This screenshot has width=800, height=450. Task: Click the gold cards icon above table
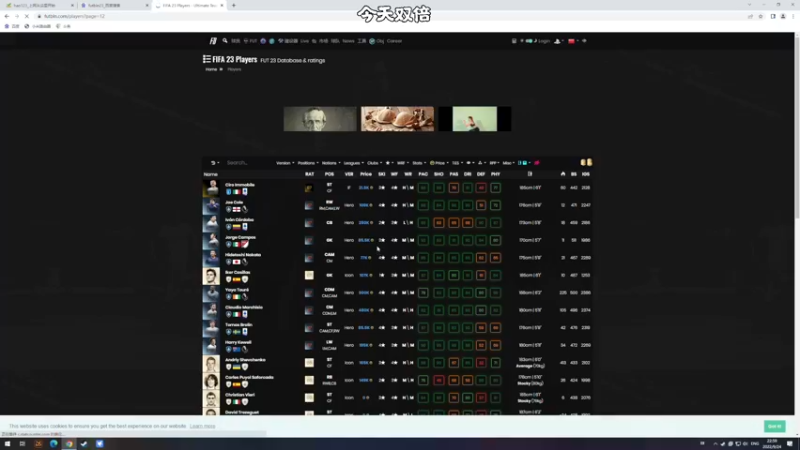coord(586,162)
